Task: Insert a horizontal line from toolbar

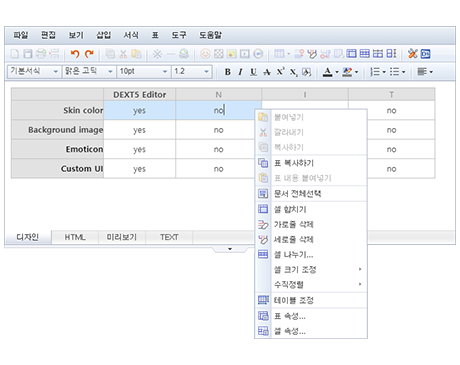Action: click(x=170, y=53)
